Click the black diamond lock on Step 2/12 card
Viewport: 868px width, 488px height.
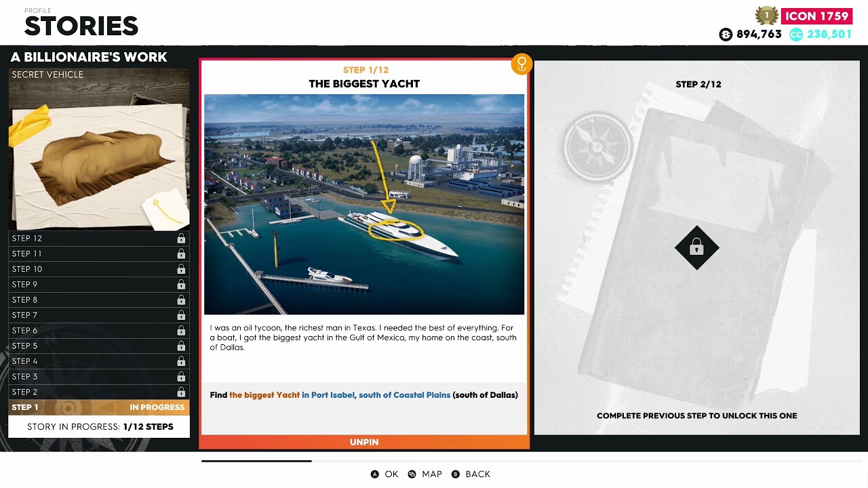click(696, 248)
